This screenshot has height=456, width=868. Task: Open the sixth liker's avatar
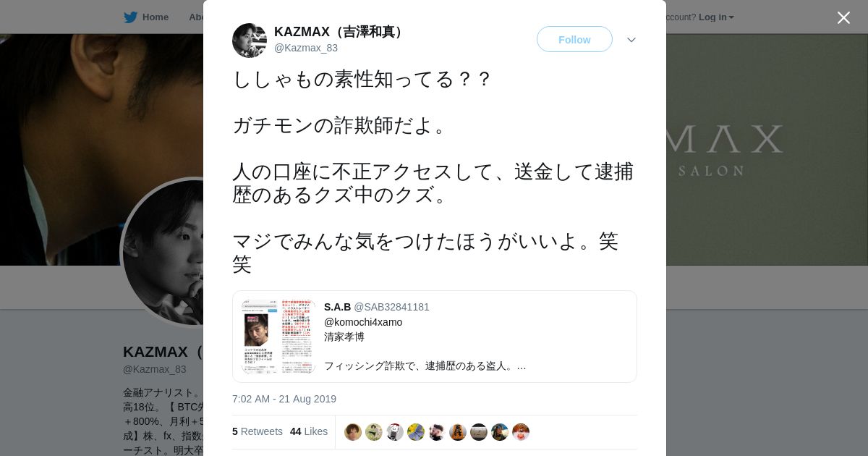pos(458,432)
